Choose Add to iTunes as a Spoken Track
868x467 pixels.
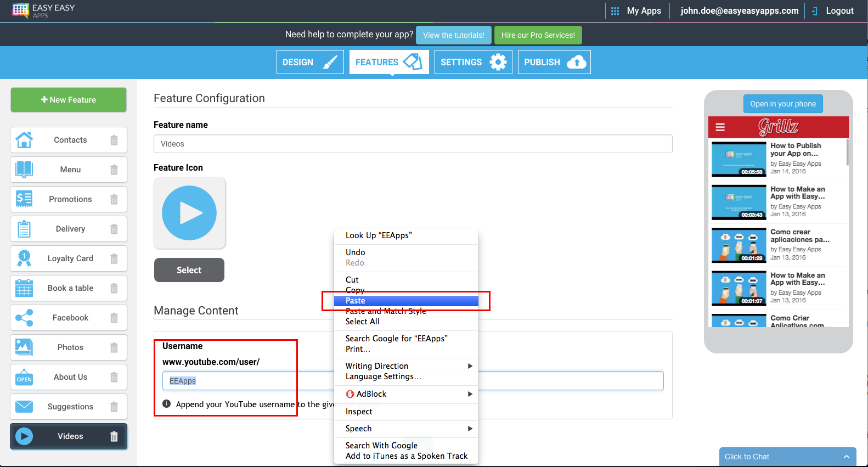click(406, 456)
